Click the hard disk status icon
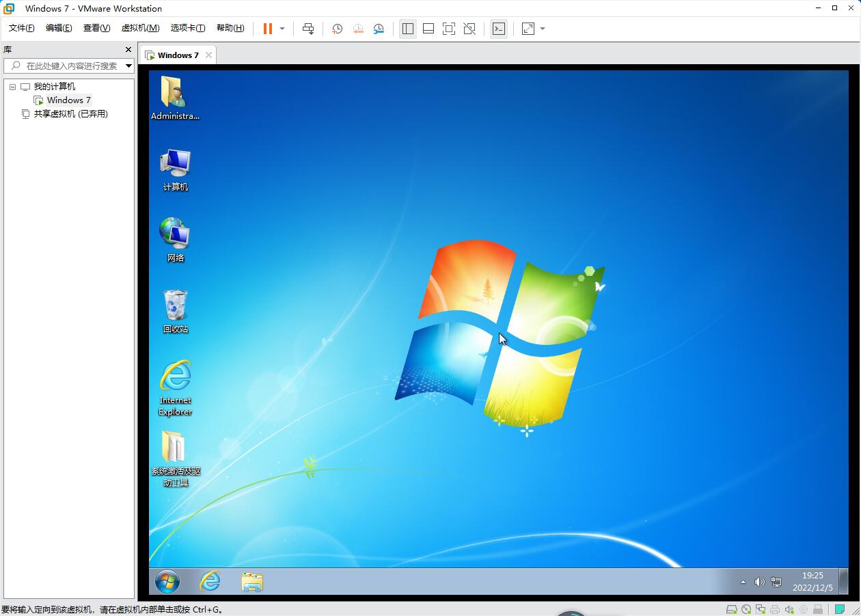Image resolution: width=861 pixels, height=616 pixels. pos(731,609)
